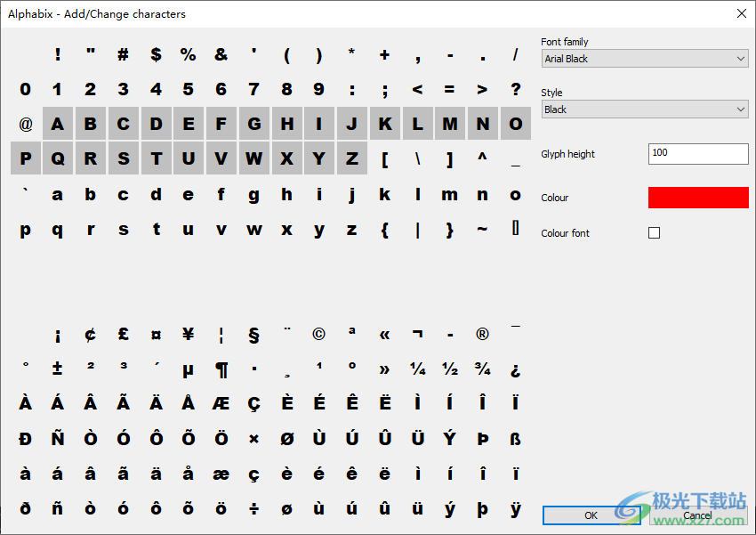Pick the division ÷ glyph
Screen dimensions: 756x535
[254, 508]
